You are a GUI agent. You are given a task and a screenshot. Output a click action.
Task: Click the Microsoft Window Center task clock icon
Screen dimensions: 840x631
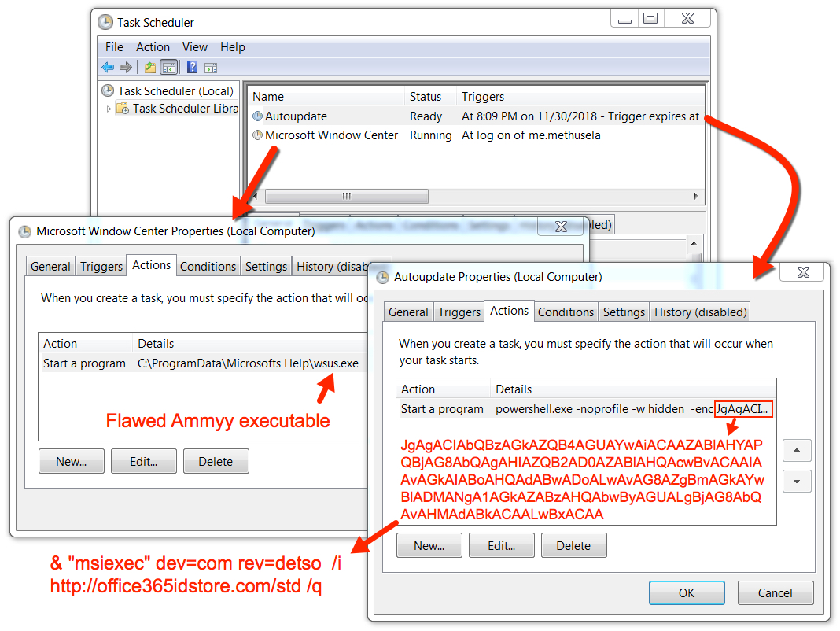258,135
